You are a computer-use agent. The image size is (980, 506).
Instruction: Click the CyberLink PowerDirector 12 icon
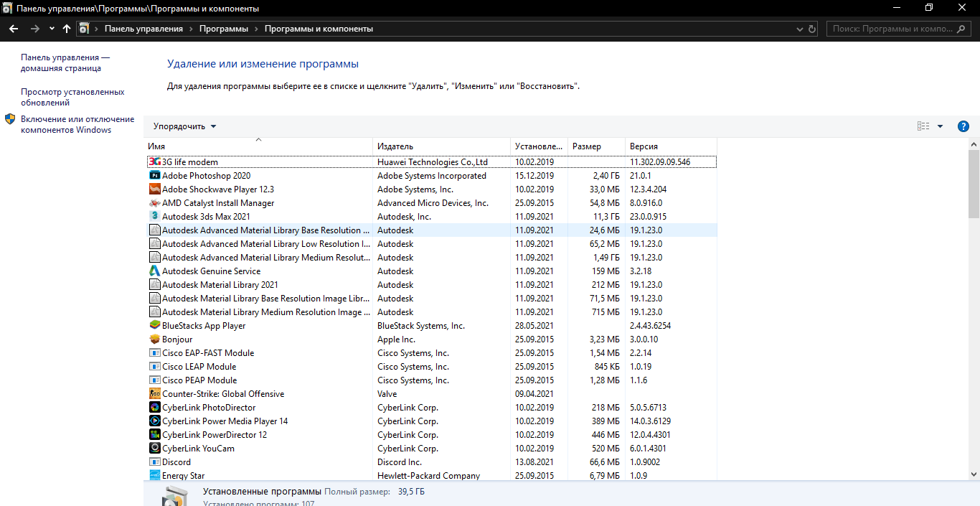pyautogui.click(x=154, y=435)
